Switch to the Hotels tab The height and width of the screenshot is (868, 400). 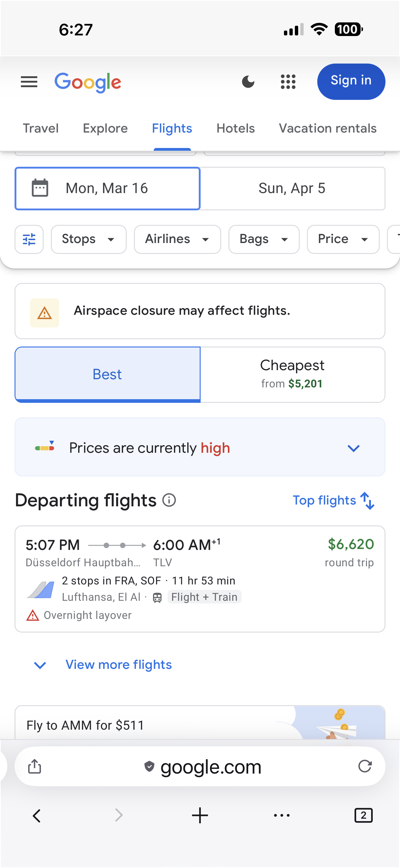[x=235, y=128]
